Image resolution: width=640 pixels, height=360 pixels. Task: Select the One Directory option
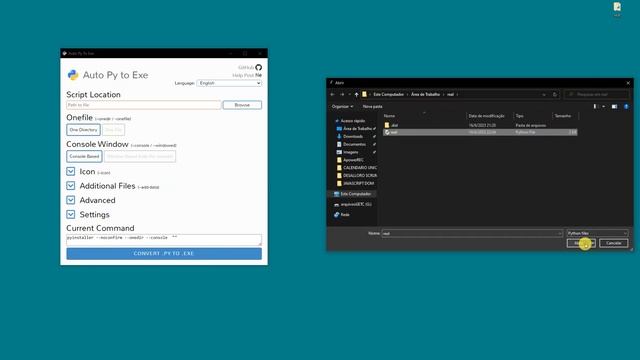coord(83,130)
